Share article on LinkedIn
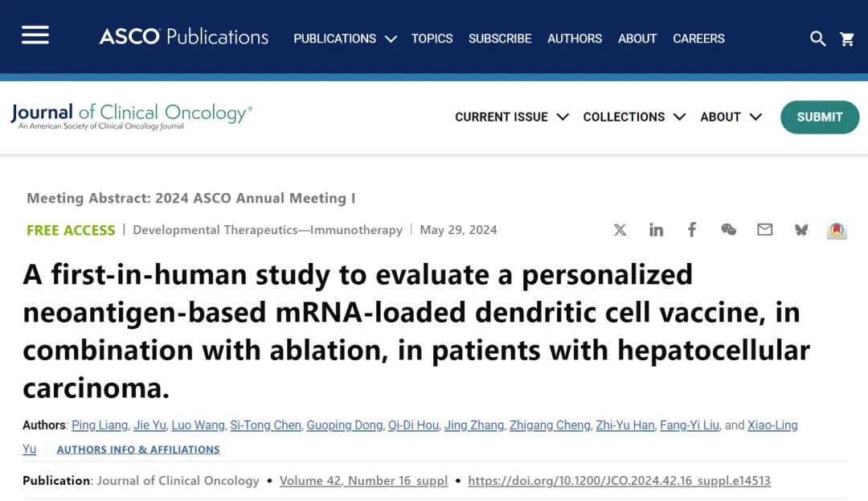This screenshot has height=501, width=868. click(657, 230)
